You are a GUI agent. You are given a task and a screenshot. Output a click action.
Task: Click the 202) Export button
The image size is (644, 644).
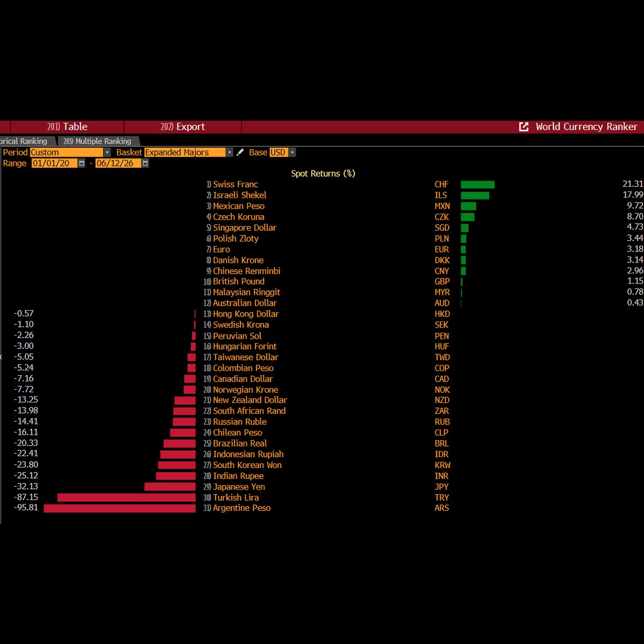182,127
